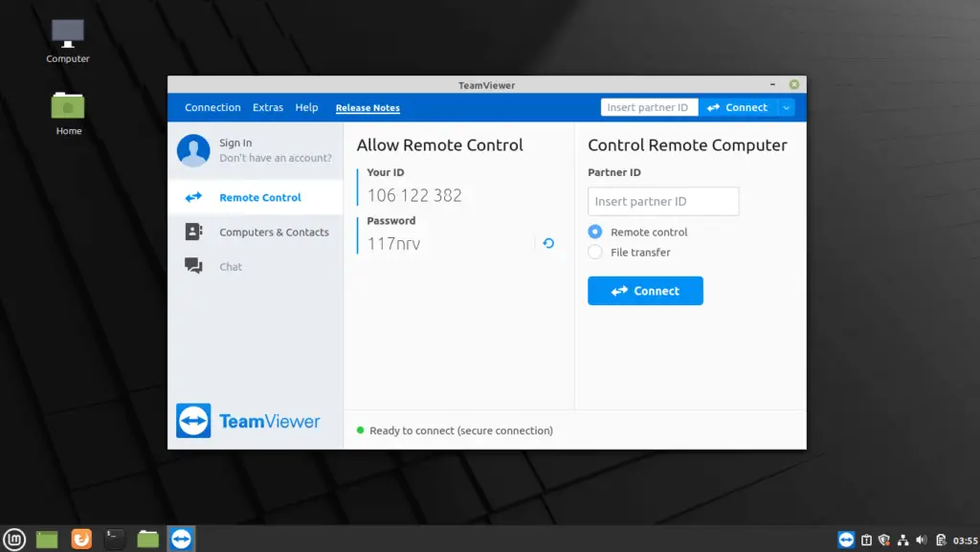Click the user profile avatar icon
Screen dimensions: 980x552
(193, 150)
